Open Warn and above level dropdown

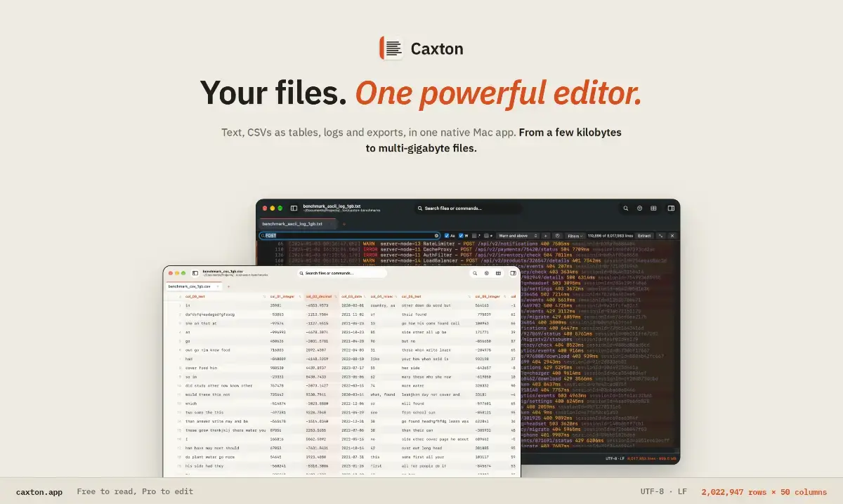(x=518, y=236)
